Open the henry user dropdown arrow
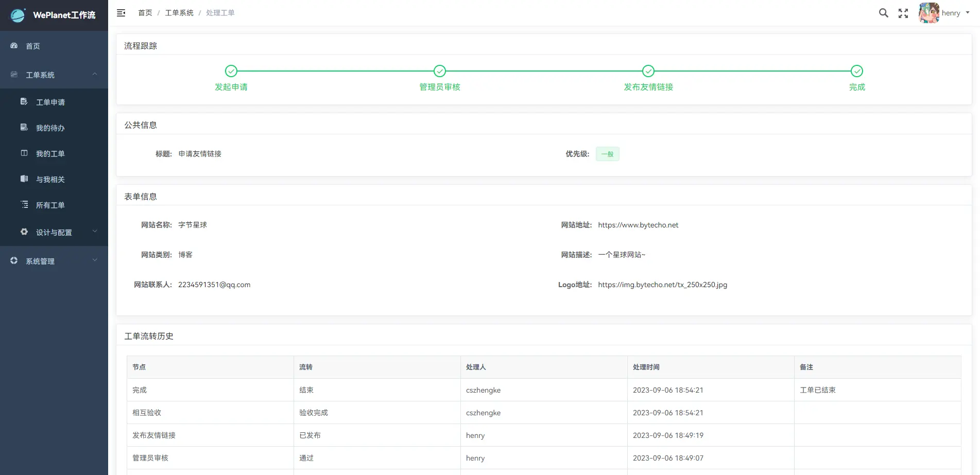This screenshot has width=980, height=475. (x=968, y=13)
